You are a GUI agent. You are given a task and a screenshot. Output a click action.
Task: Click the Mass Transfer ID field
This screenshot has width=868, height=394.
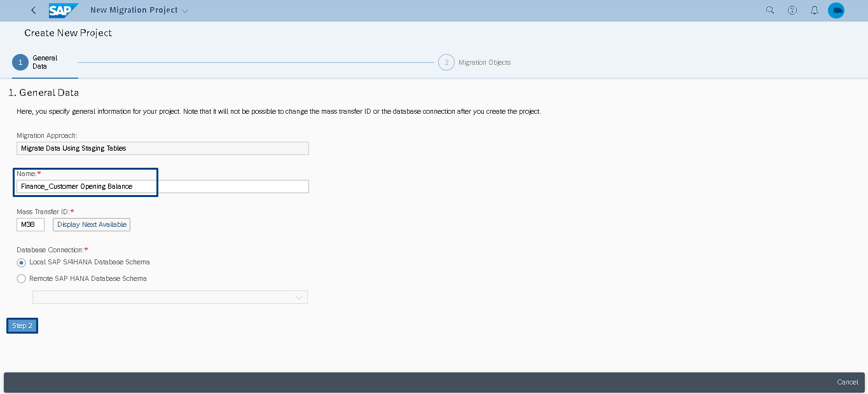pyautogui.click(x=31, y=224)
